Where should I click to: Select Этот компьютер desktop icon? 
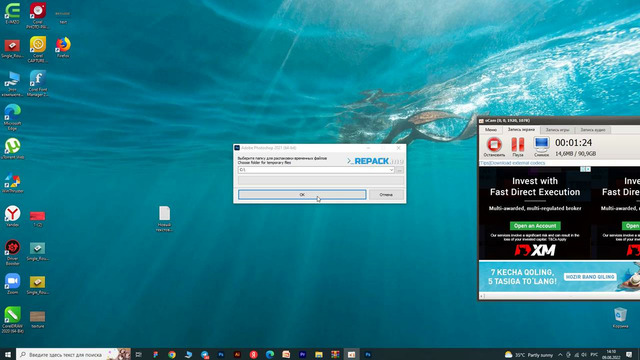click(12, 84)
